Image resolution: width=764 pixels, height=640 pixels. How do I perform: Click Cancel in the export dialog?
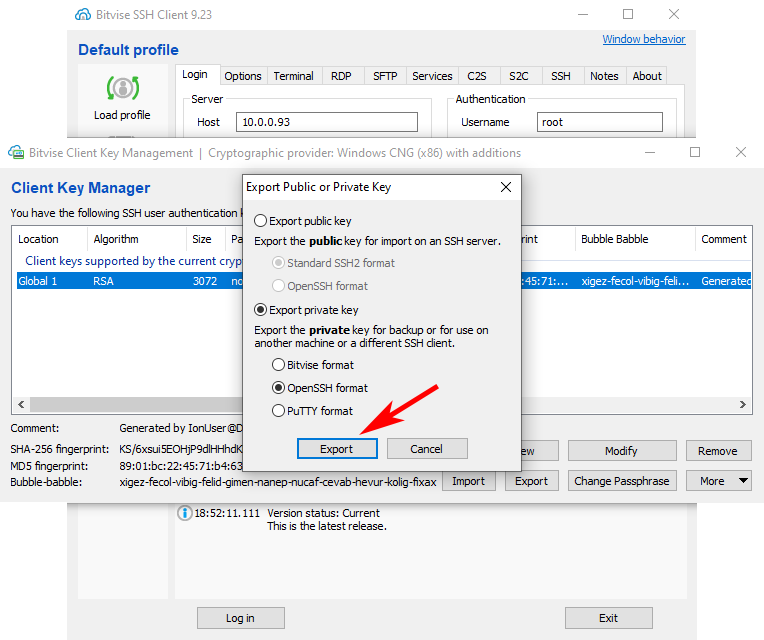427,449
